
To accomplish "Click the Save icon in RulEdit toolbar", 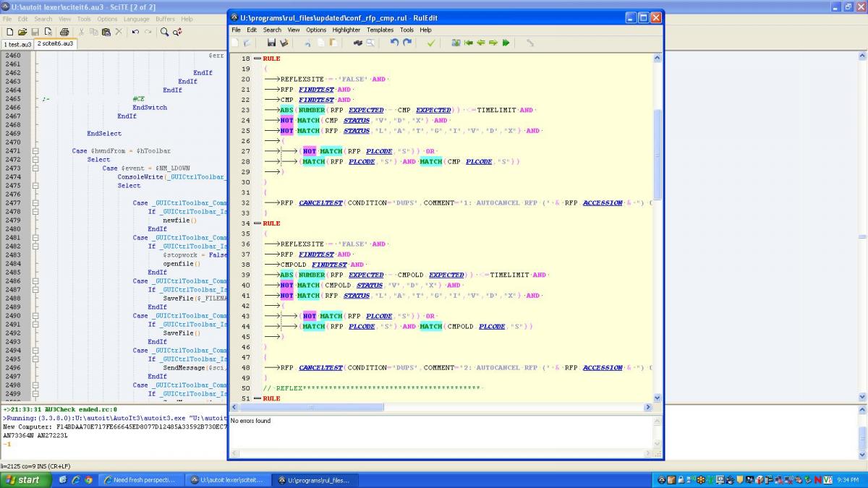I will (272, 43).
